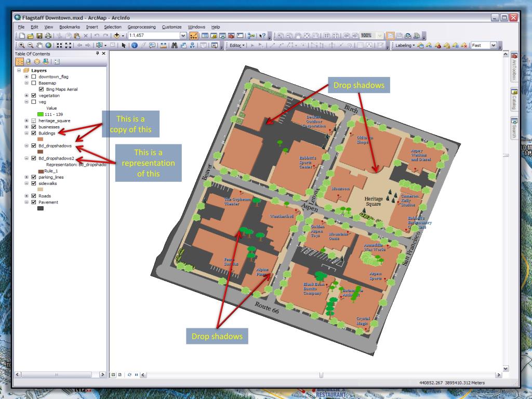Select the HTML Popup tool

point(152,46)
